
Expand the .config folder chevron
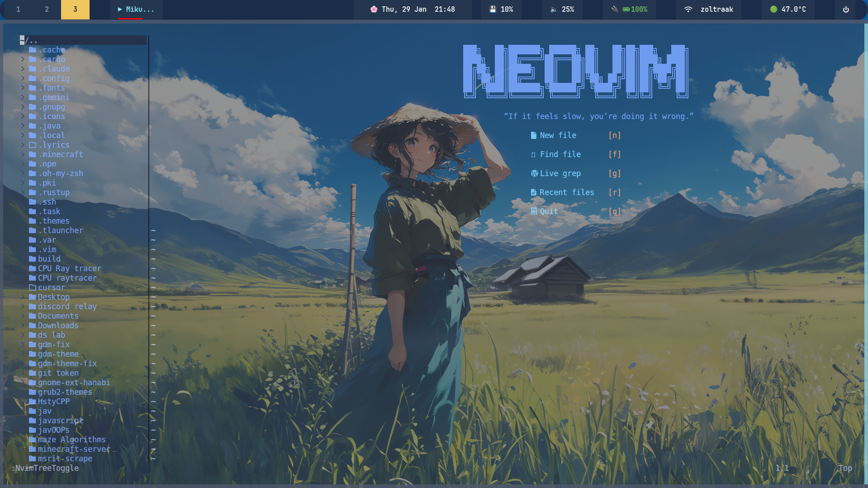point(23,78)
